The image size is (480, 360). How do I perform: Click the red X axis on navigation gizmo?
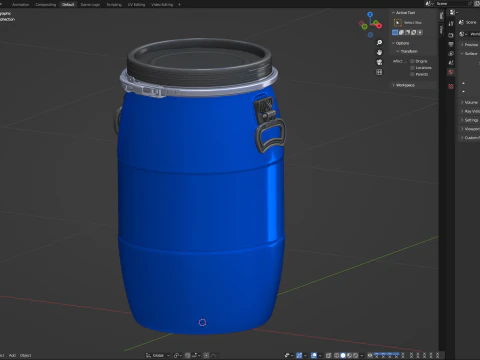(x=379, y=26)
